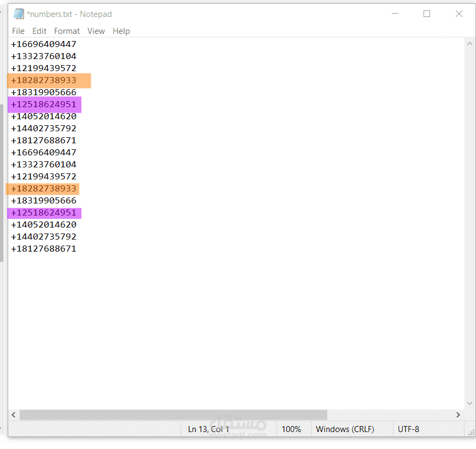476x449 pixels.
Task: Click the second line +13323760104
Action: click(44, 56)
